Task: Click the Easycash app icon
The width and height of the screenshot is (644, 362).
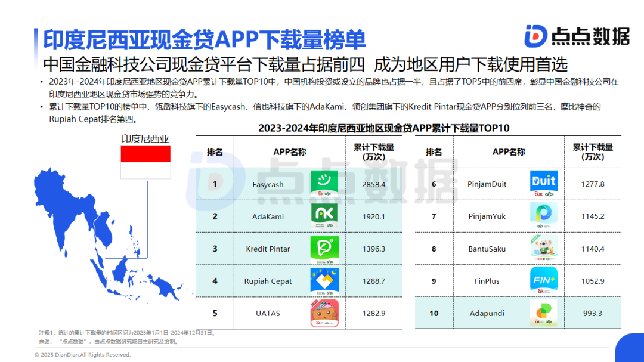Action: (324, 184)
